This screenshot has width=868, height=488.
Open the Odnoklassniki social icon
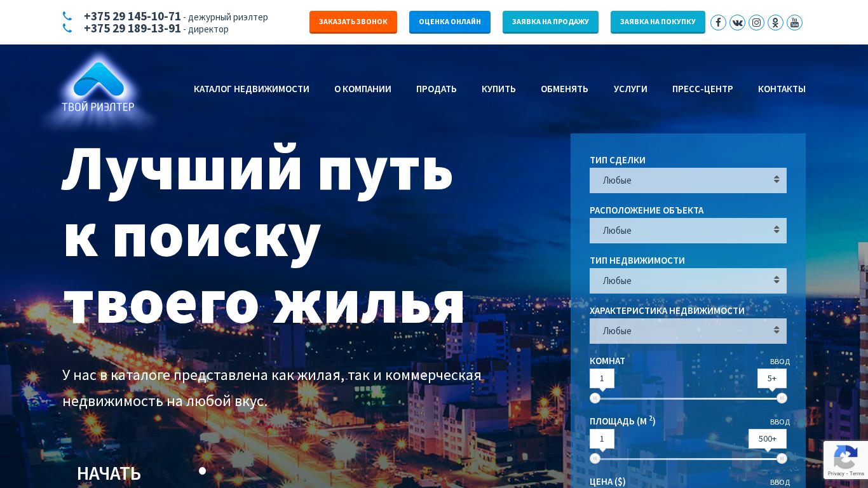point(775,22)
